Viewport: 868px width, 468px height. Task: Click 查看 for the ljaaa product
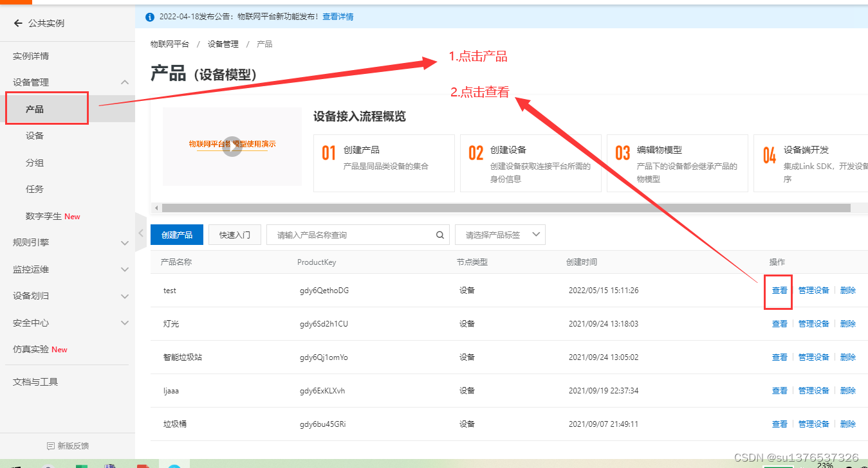[x=780, y=391]
